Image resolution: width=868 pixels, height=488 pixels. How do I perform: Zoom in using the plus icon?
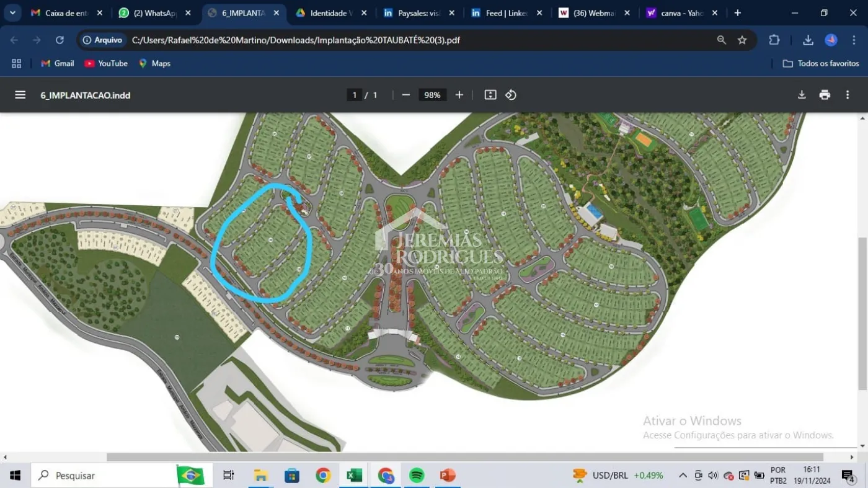459,94
